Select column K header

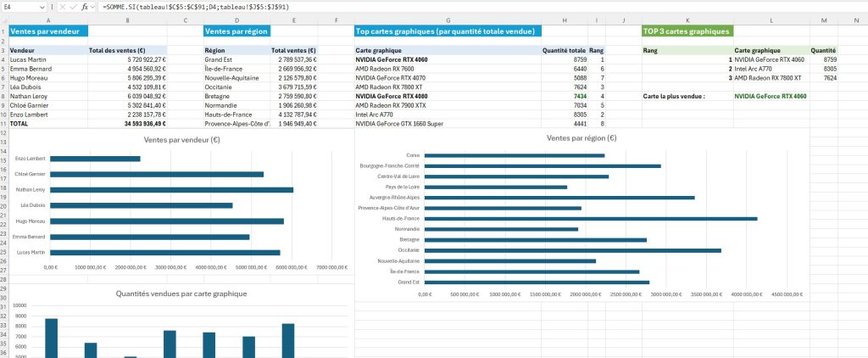pos(687,20)
